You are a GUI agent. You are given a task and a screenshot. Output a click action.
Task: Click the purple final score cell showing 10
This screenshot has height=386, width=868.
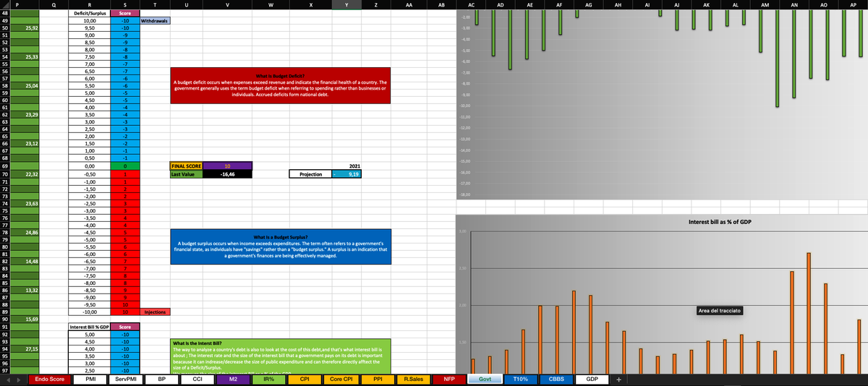click(227, 166)
